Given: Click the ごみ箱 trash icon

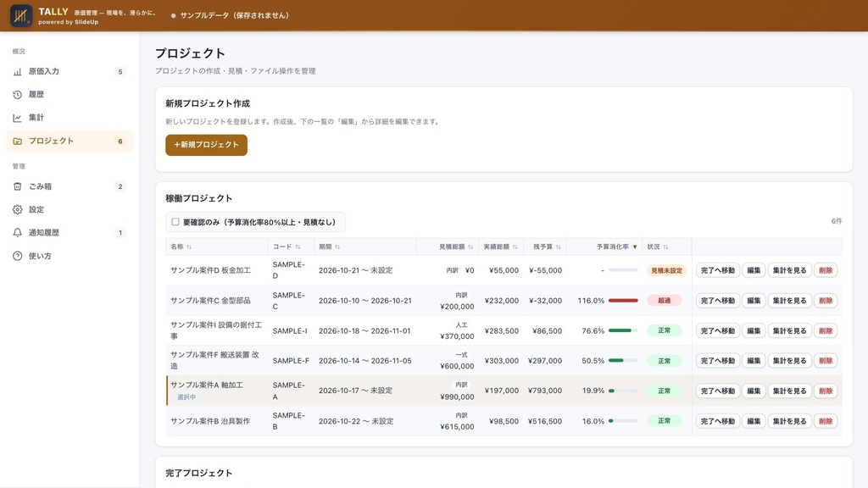Looking at the screenshot, I should [17, 186].
